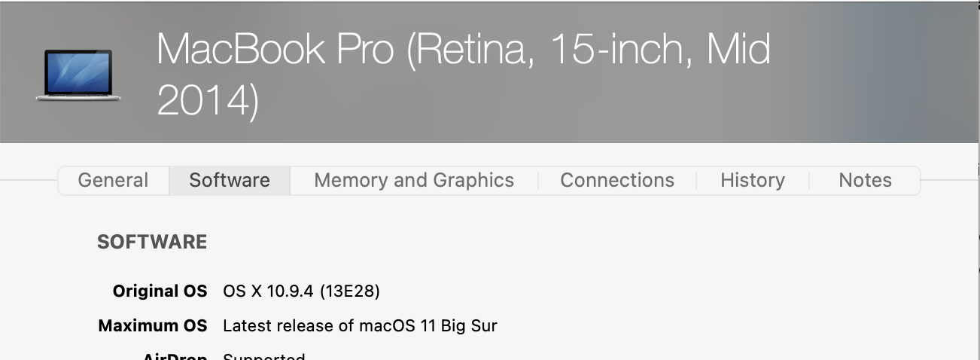This screenshot has height=360, width=980.
Task: Click the Original OS label
Action: tap(160, 291)
